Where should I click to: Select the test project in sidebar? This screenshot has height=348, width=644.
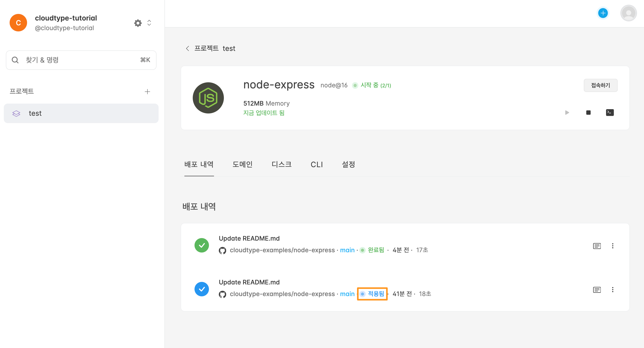81,113
